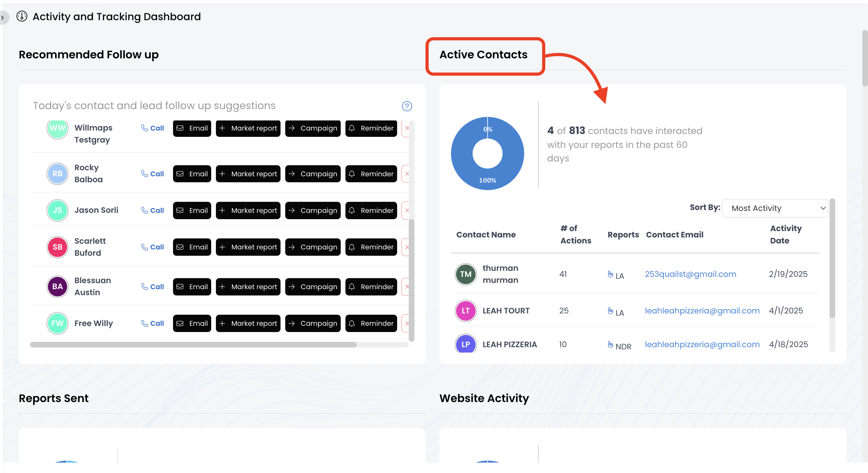
Task: Set Reminder for Free Willy
Action: (371, 323)
